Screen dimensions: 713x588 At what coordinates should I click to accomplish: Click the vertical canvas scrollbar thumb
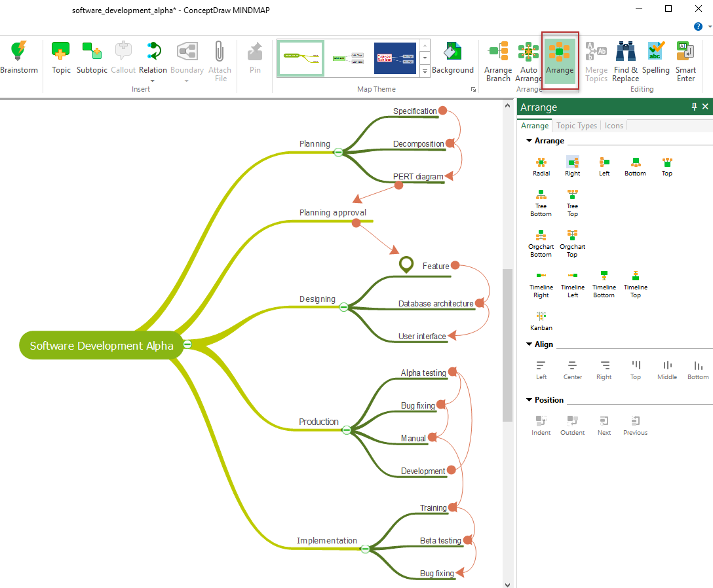pyautogui.click(x=507, y=345)
